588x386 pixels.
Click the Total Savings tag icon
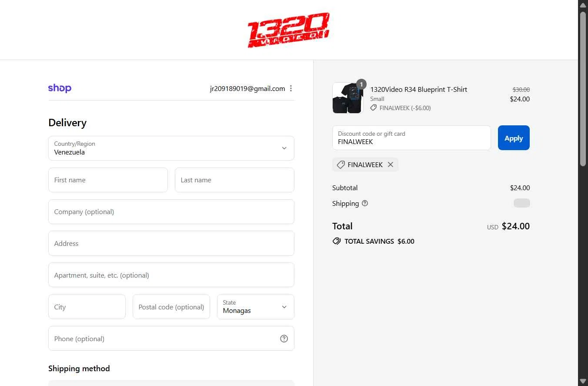pyautogui.click(x=337, y=241)
